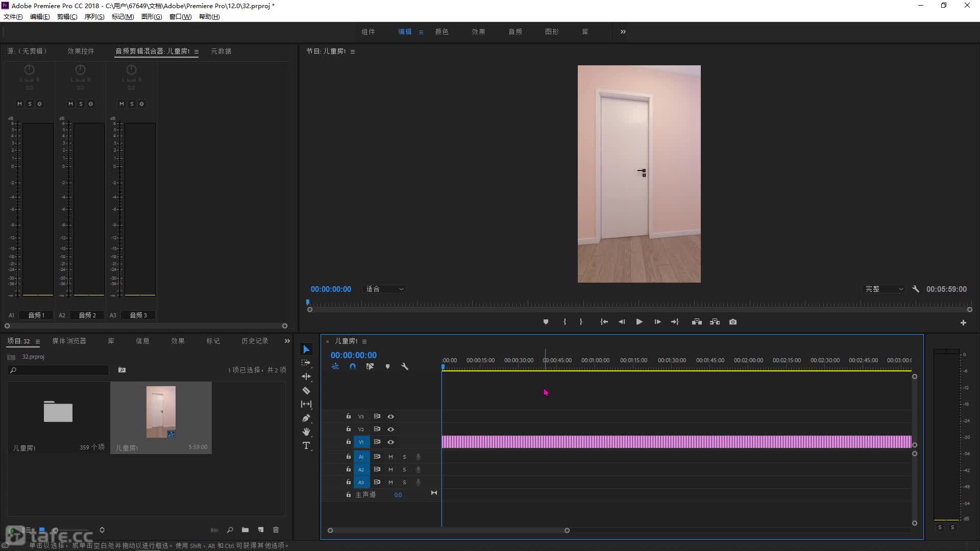
Task: Open Program monitor settings wrench
Action: (916, 289)
